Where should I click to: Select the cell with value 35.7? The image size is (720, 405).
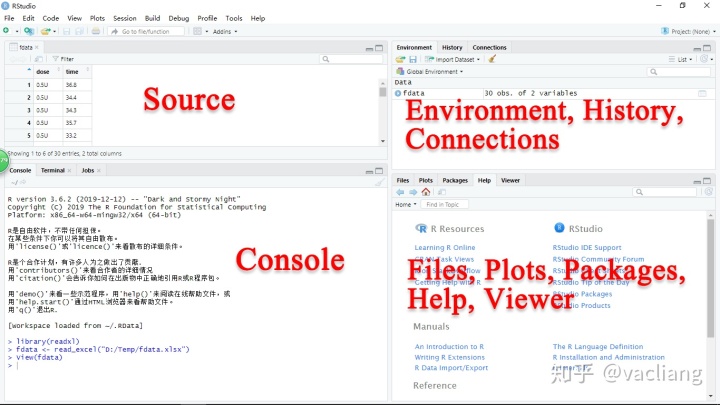tap(71, 123)
